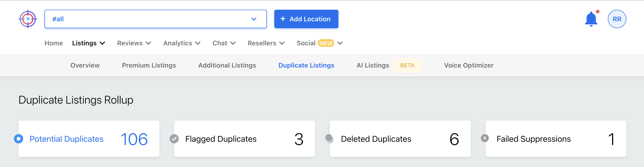
Task: Open the AI Listings beta tab
Action: pos(373,65)
